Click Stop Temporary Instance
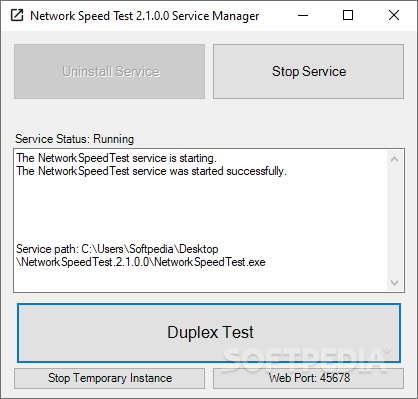418x399 pixels. click(x=109, y=378)
